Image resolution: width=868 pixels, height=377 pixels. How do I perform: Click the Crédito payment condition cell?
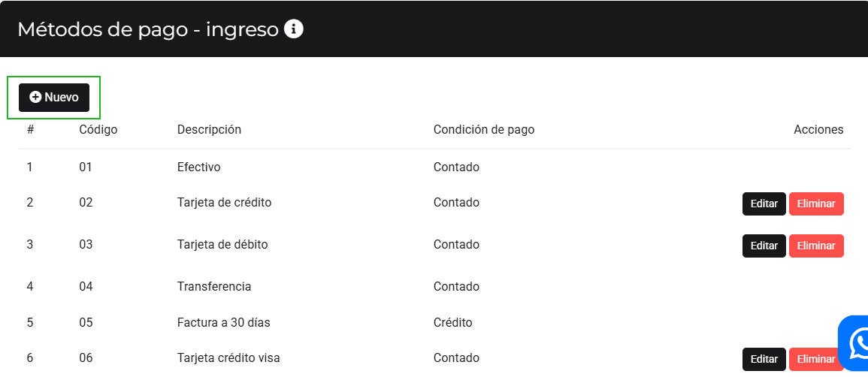(x=453, y=322)
